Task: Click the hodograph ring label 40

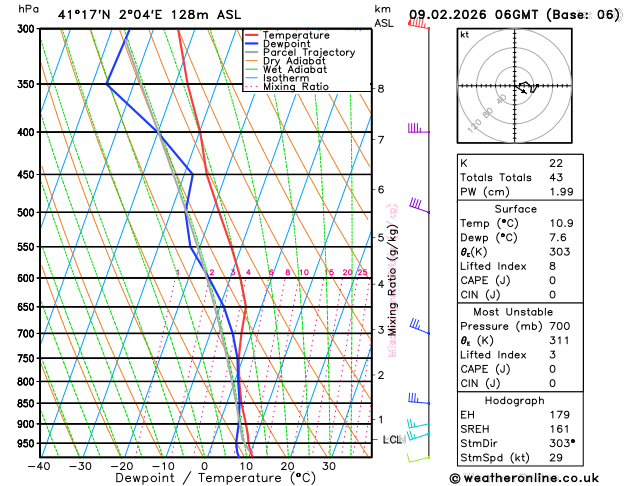Action: (501, 99)
